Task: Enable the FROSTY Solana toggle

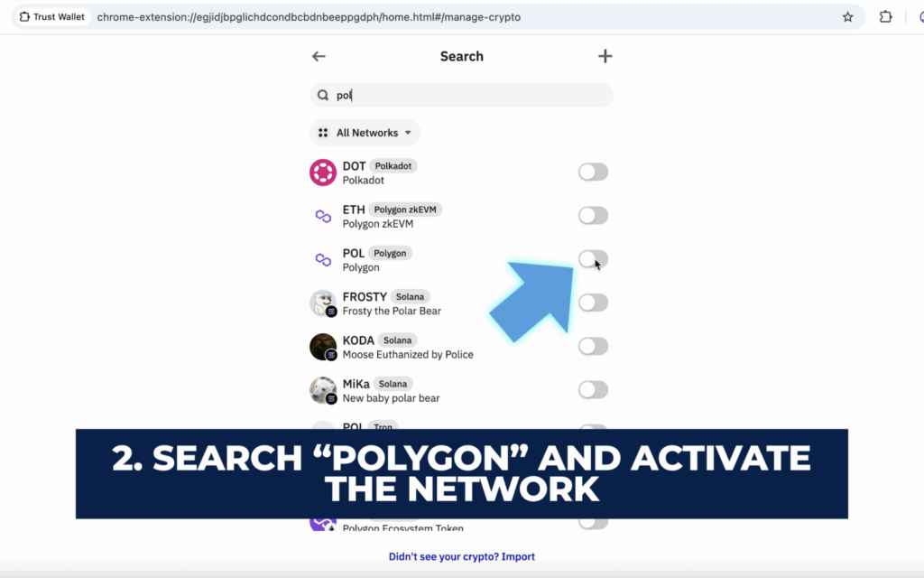Action: click(593, 303)
